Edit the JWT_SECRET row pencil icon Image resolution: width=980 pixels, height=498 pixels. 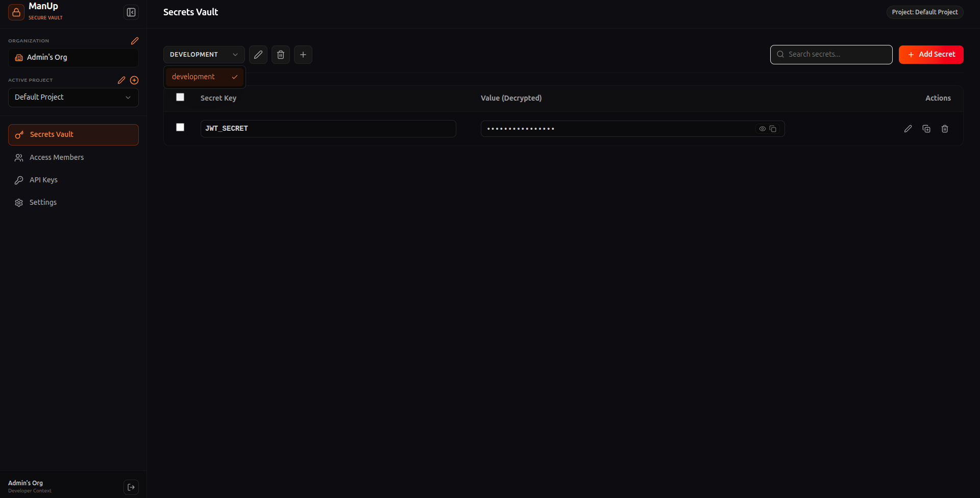click(908, 129)
